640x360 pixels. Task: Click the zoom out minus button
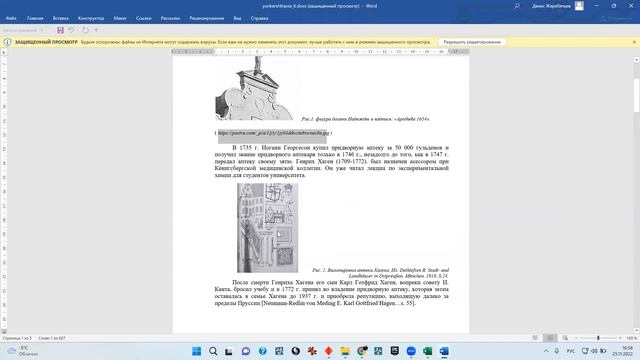(576, 338)
